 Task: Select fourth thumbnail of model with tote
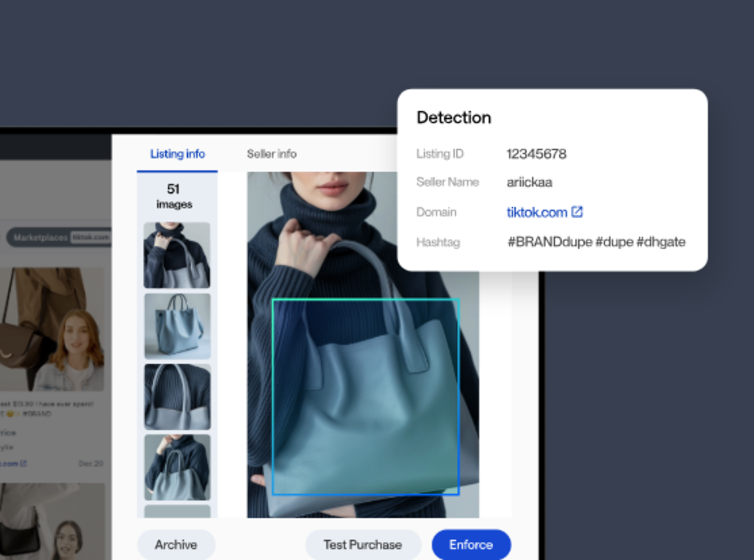(x=177, y=467)
